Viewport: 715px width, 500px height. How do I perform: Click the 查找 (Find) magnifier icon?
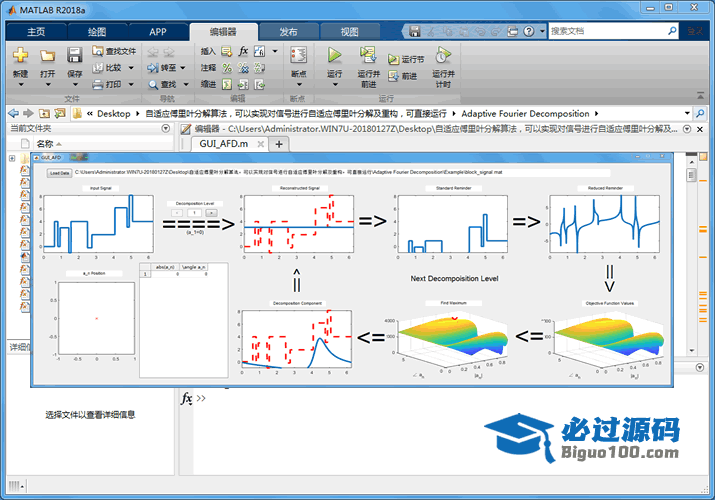pos(153,85)
